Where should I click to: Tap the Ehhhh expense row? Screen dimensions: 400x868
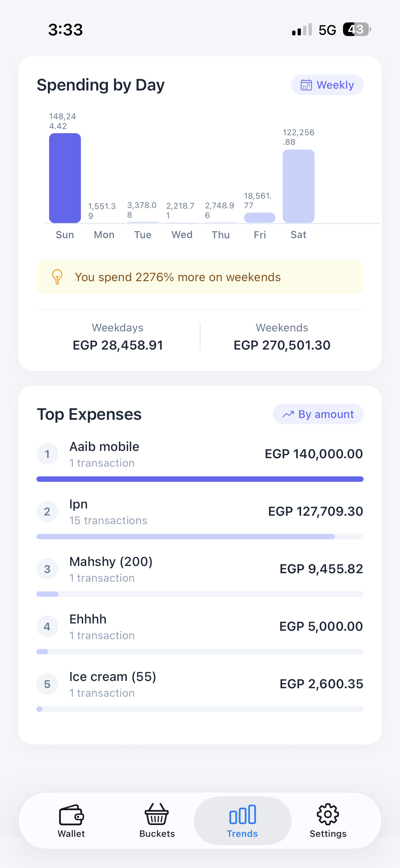200,627
